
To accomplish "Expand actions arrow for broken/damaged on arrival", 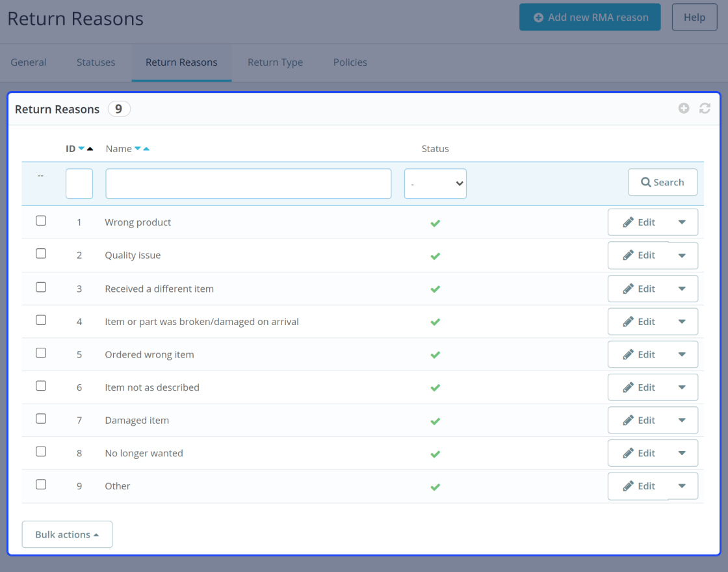I will pyautogui.click(x=682, y=321).
